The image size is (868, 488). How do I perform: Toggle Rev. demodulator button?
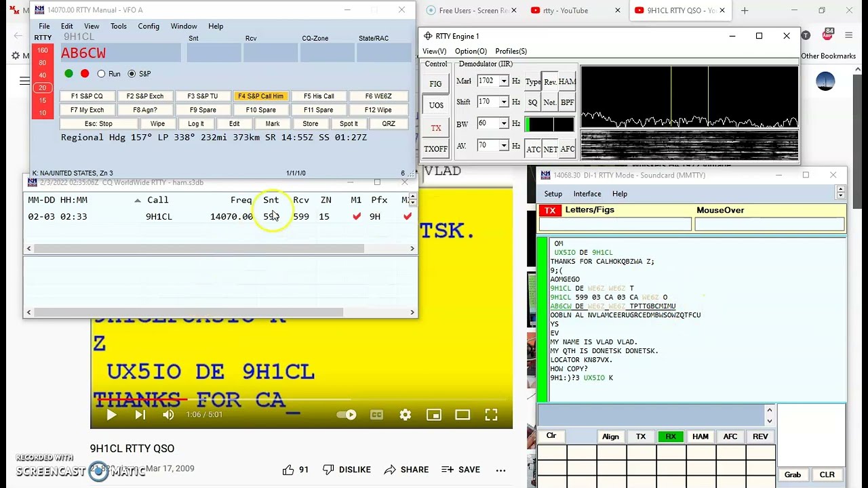tap(550, 82)
